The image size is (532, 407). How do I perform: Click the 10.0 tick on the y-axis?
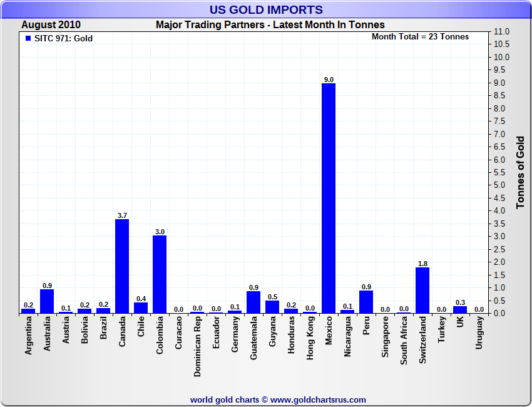pyautogui.click(x=502, y=57)
